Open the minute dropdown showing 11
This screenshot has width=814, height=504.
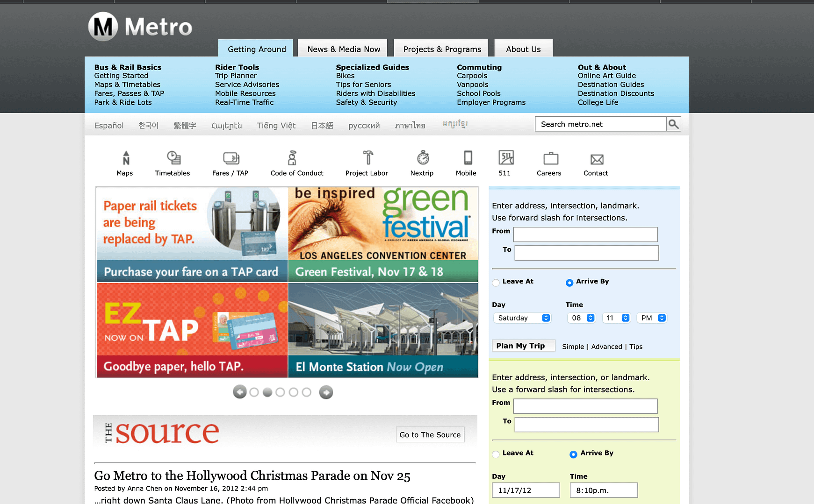[x=616, y=318]
